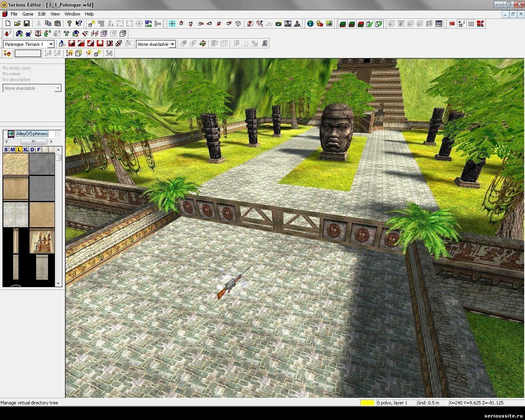Image resolution: width=525 pixels, height=420 pixels.
Task: Toggle the D button in texture browser
Action: (32, 149)
